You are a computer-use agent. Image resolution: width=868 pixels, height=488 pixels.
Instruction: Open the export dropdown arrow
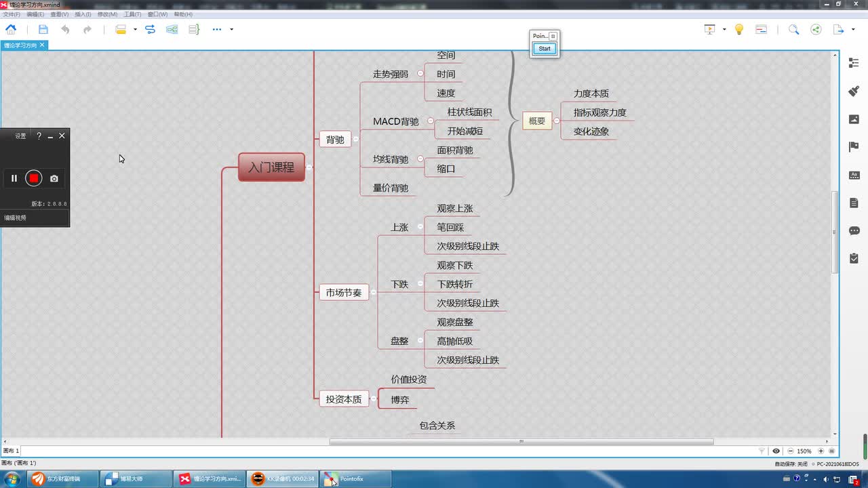852,29
